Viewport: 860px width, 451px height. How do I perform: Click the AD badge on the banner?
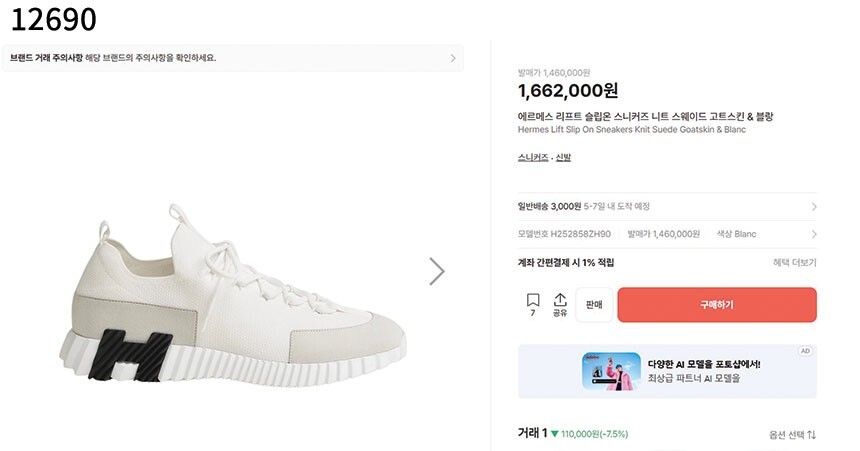[805, 351]
